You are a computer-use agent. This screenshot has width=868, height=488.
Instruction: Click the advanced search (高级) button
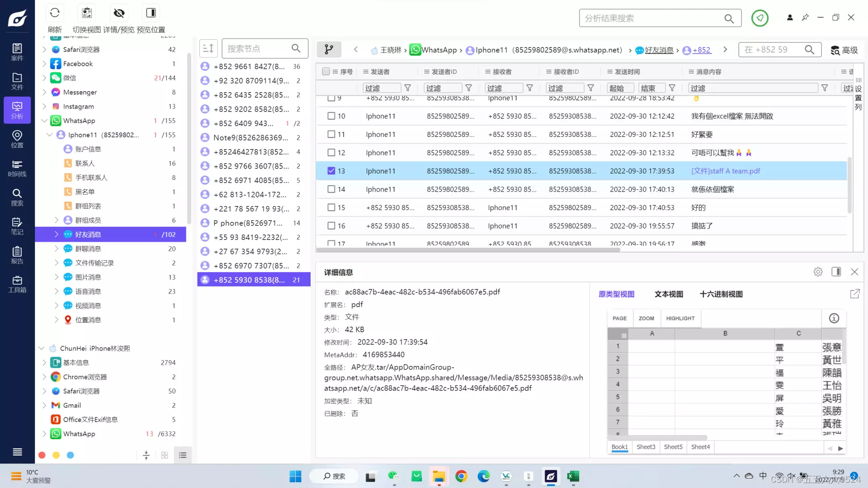click(x=844, y=50)
